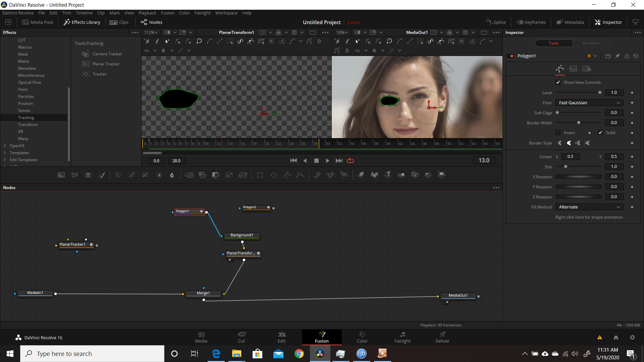Toggle keyframe diamond for Z Rotation

[632, 197]
